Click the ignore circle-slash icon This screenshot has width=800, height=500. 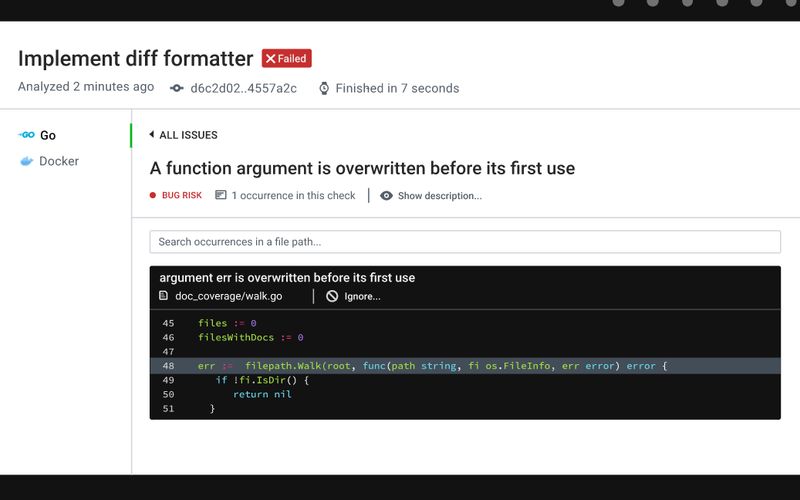click(332, 296)
